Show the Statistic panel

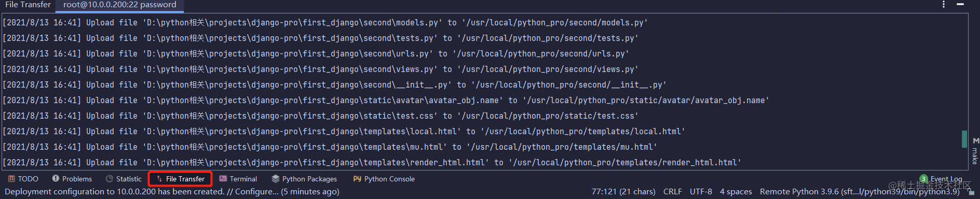point(124,179)
